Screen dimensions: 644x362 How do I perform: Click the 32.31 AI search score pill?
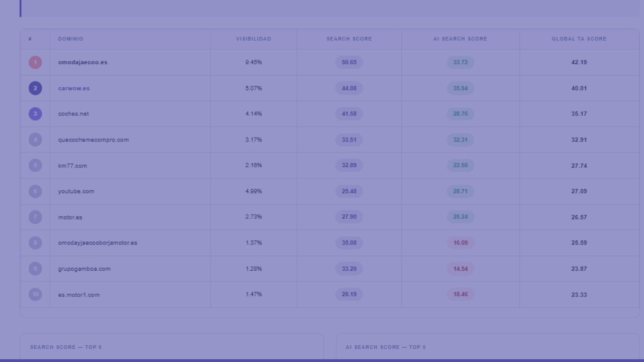point(460,140)
